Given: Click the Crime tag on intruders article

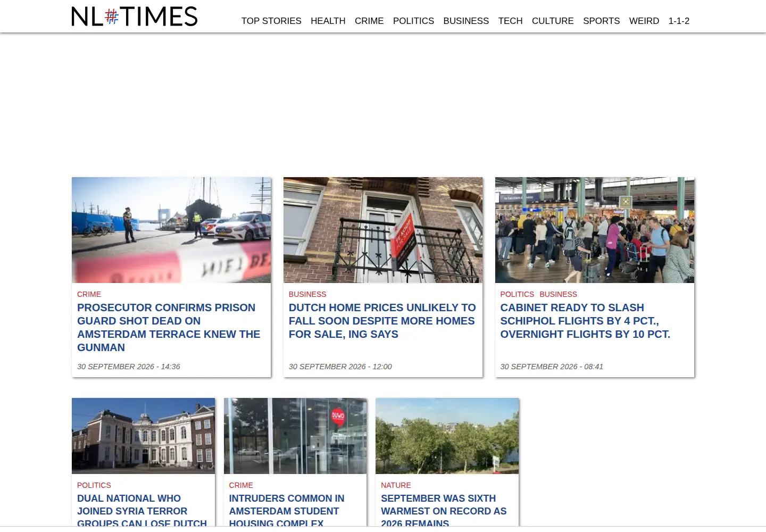Looking at the screenshot, I should [241, 485].
